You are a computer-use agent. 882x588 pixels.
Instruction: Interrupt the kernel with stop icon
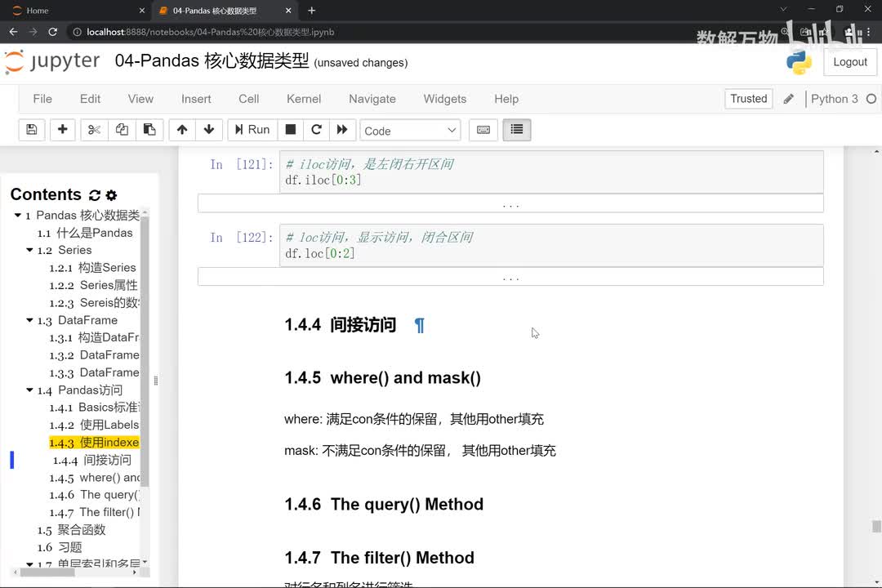290,130
